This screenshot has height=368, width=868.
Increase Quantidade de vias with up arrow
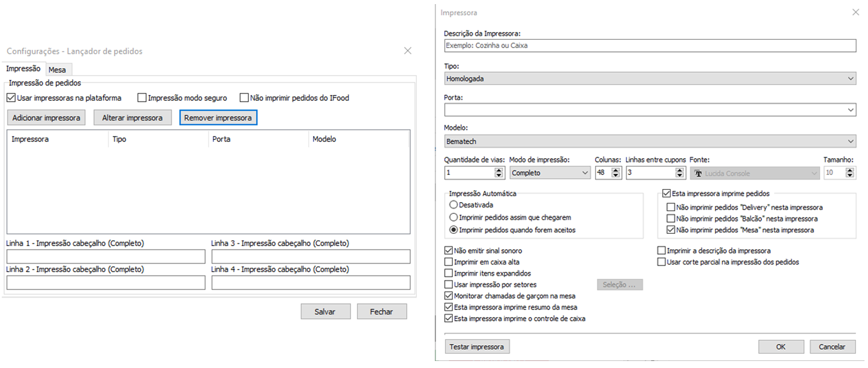pyautogui.click(x=499, y=170)
